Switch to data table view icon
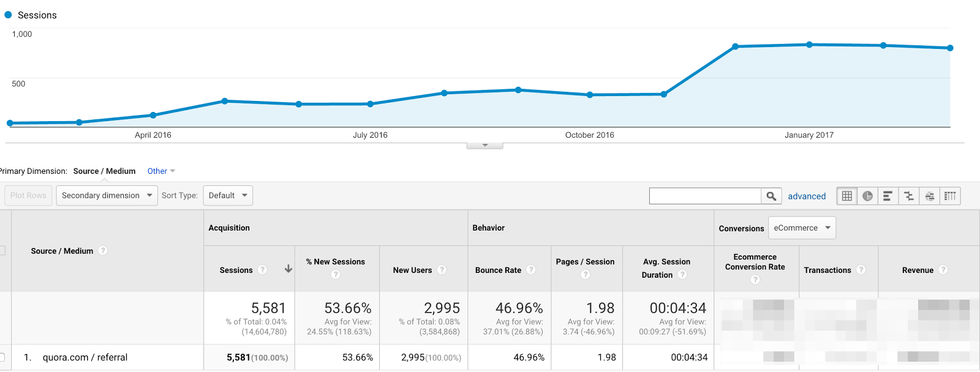The width and height of the screenshot is (980, 372). (x=846, y=196)
